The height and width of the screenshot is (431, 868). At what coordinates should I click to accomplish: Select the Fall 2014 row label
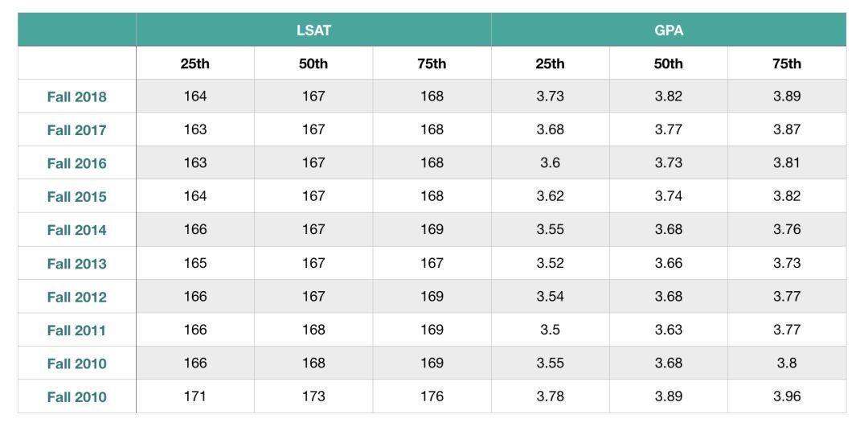point(76,230)
